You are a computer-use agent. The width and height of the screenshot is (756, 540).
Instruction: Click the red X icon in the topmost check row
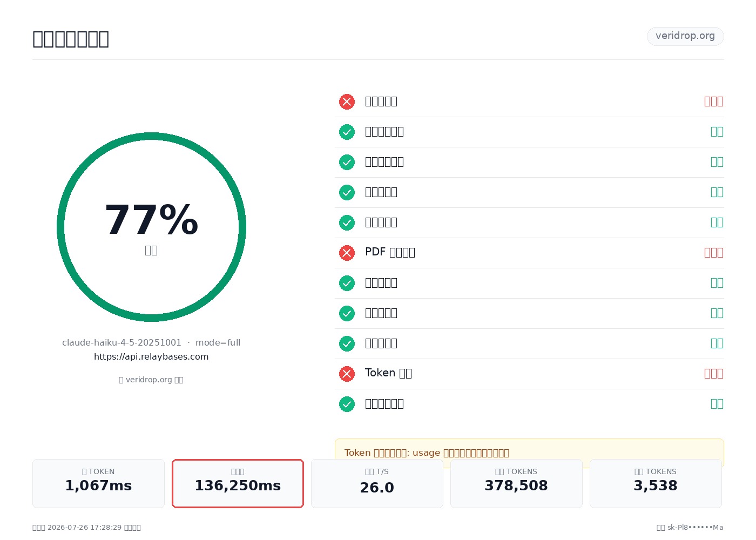(x=347, y=102)
